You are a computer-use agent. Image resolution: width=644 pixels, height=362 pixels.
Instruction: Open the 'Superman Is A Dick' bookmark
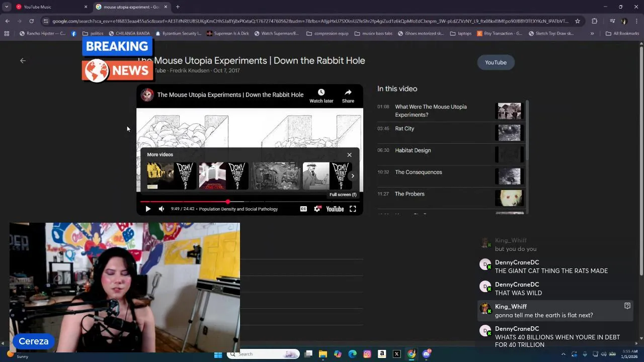pyautogui.click(x=228, y=34)
